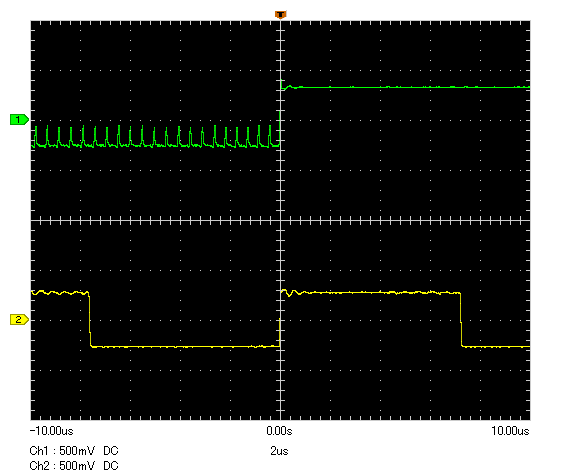
Task: Click the center horizontal graticule axis
Action: coord(280,220)
